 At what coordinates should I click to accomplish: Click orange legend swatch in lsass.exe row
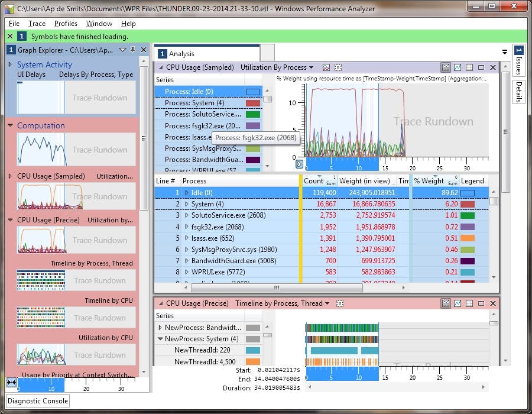(x=467, y=238)
